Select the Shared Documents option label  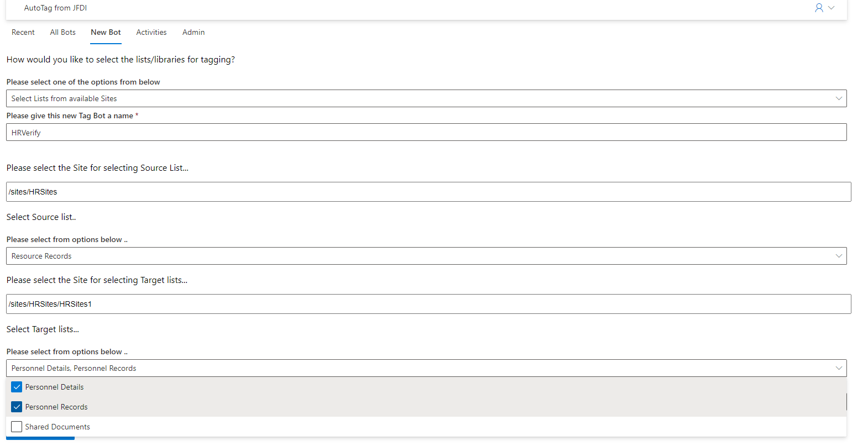click(x=57, y=427)
